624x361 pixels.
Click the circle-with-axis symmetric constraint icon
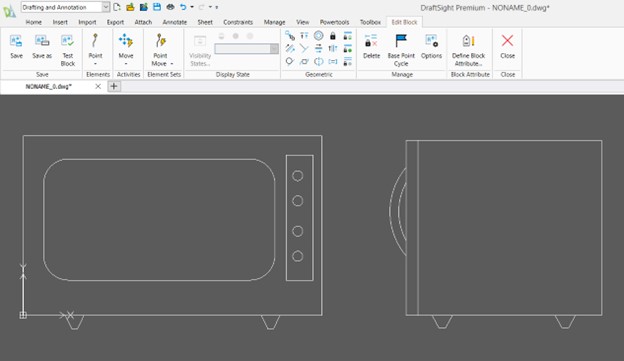pyautogui.click(x=318, y=61)
